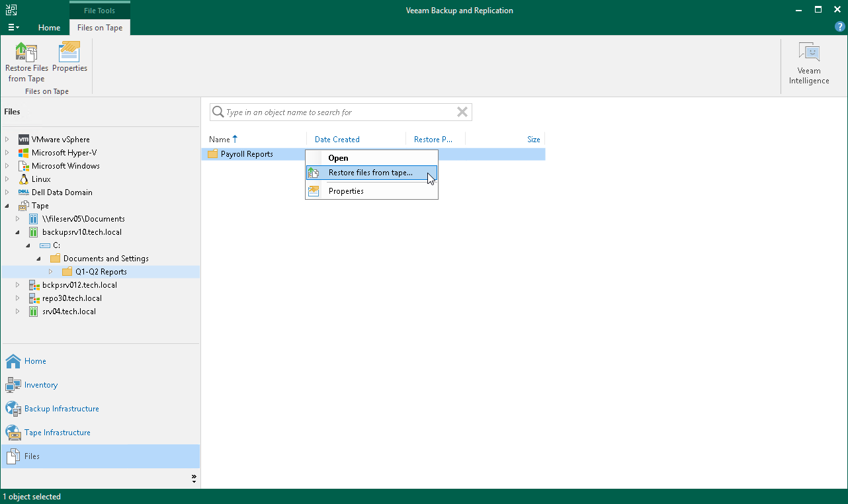The width and height of the screenshot is (848, 504).
Task: Expand the Q1-Q2 Reports folder node
Action: pos(51,272)
